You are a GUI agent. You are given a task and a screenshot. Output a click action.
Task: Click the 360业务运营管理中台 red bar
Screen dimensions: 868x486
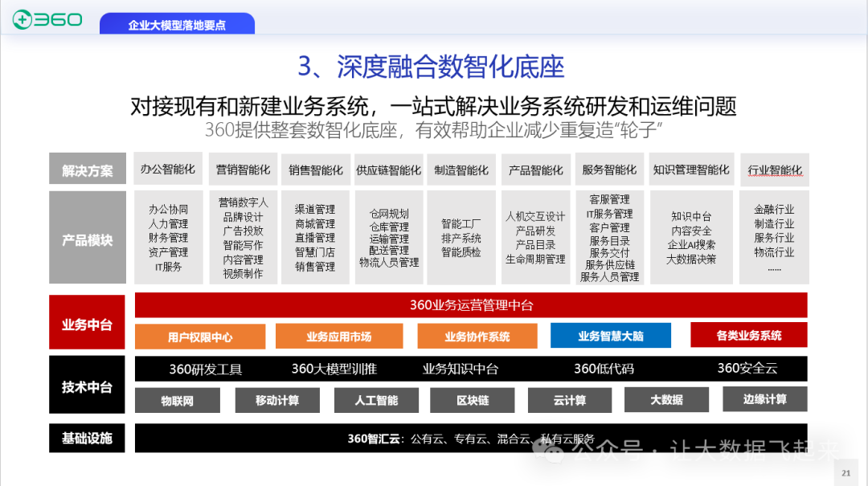[x=471, y=305]
